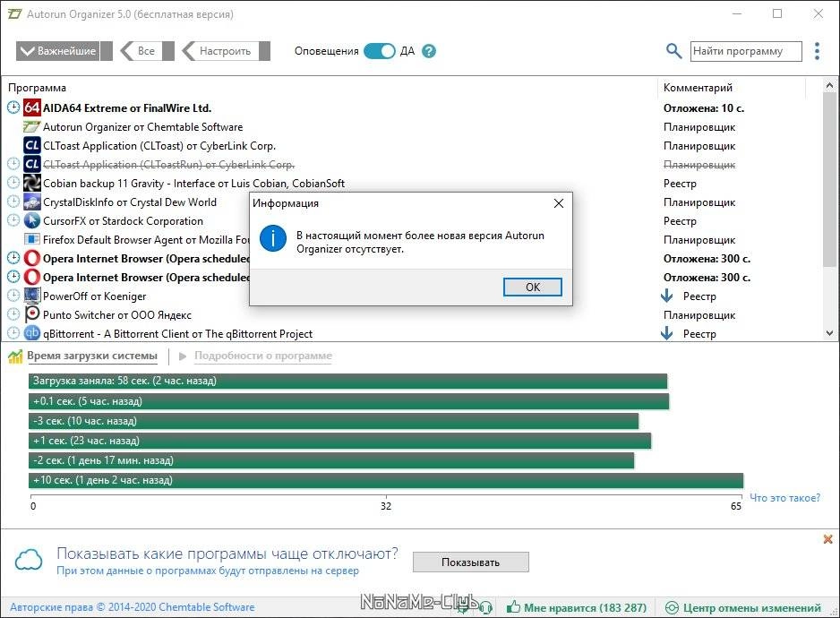This screenshot has width=840, height=618.
Task: Open the Что это такое? link
Action: pyautogui.click(x=784, y=498)
